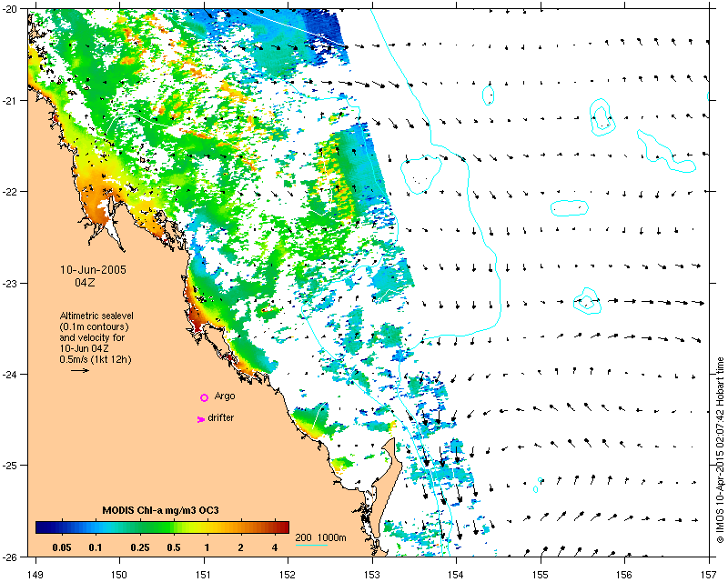Click longitude axis label 151
This screenshot has height=582, width=728.
click(203, 575)
